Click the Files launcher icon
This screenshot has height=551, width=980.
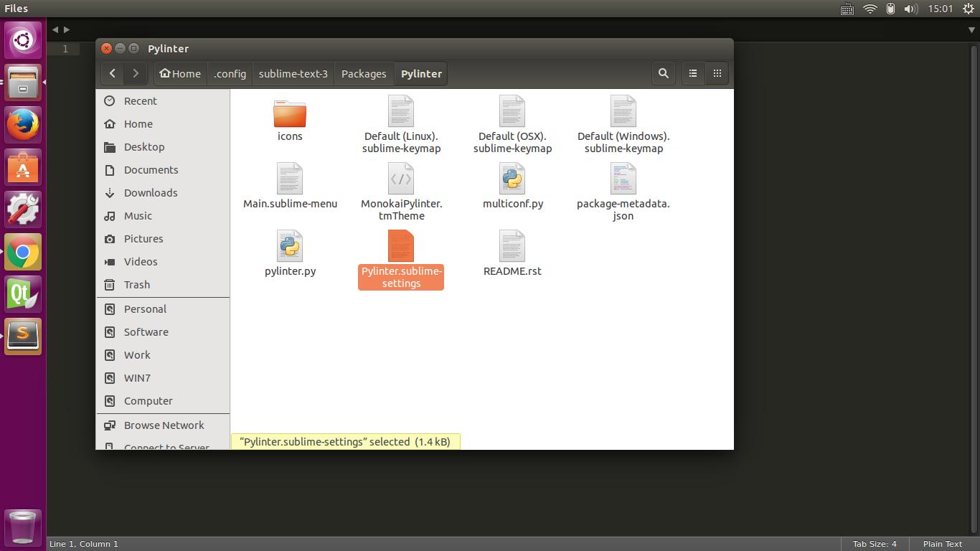pyautogui.click(x=23, y=83)
